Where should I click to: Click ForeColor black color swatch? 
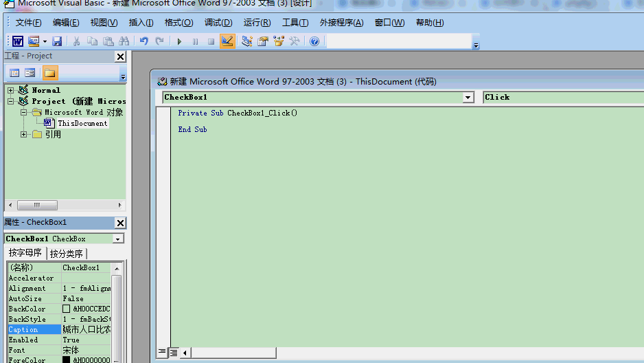click(66, 360)
